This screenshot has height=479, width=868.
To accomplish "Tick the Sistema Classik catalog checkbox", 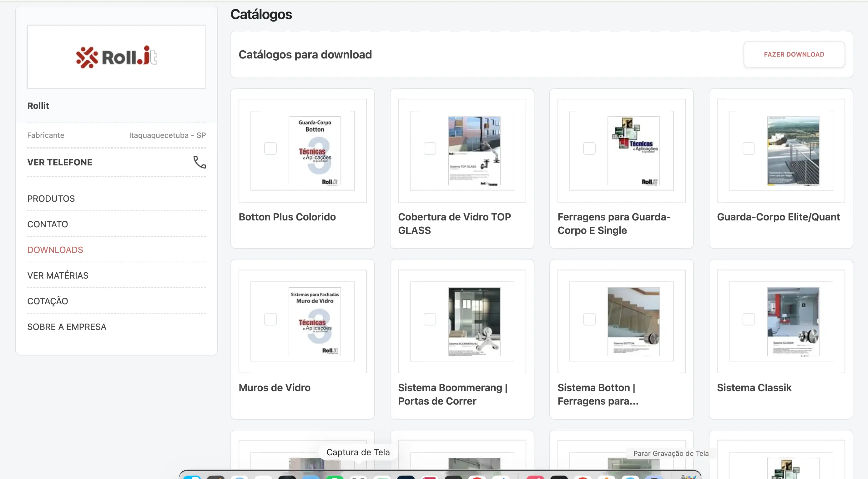I will point(748,319).
